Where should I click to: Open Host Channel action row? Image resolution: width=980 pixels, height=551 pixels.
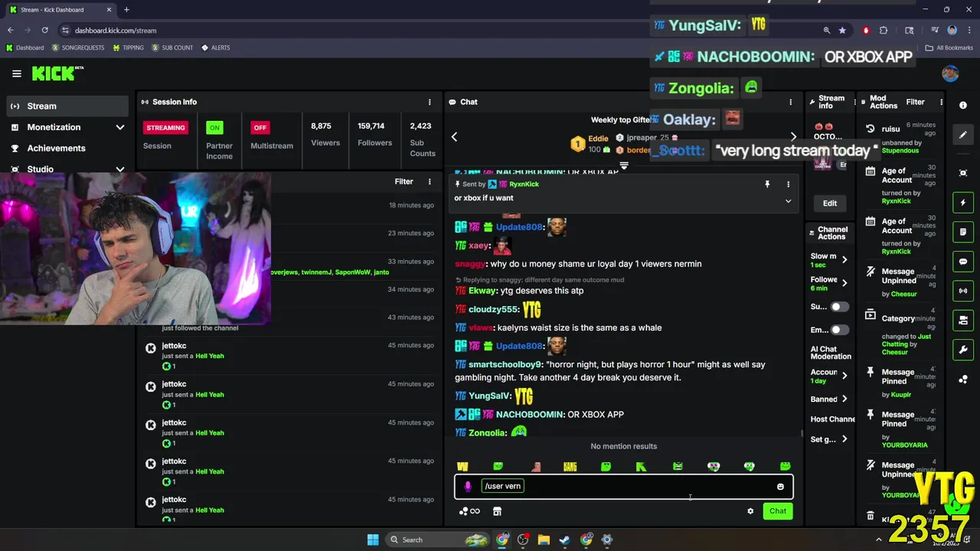tap(832, 419)
